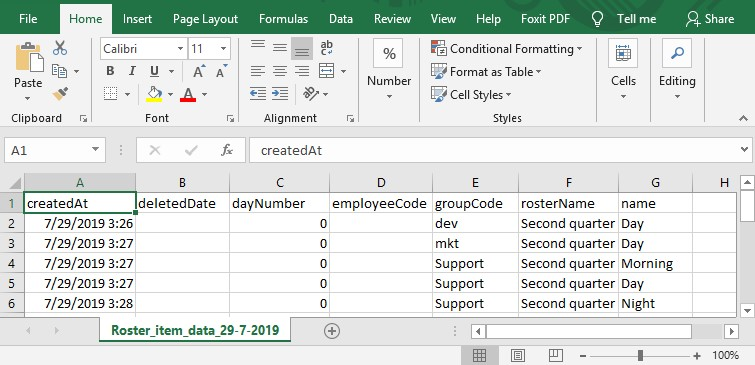This screenshot has width=755, height=365.
Task: Open Alignment settings dialog launcher
Action: click(x=350, y=118)
